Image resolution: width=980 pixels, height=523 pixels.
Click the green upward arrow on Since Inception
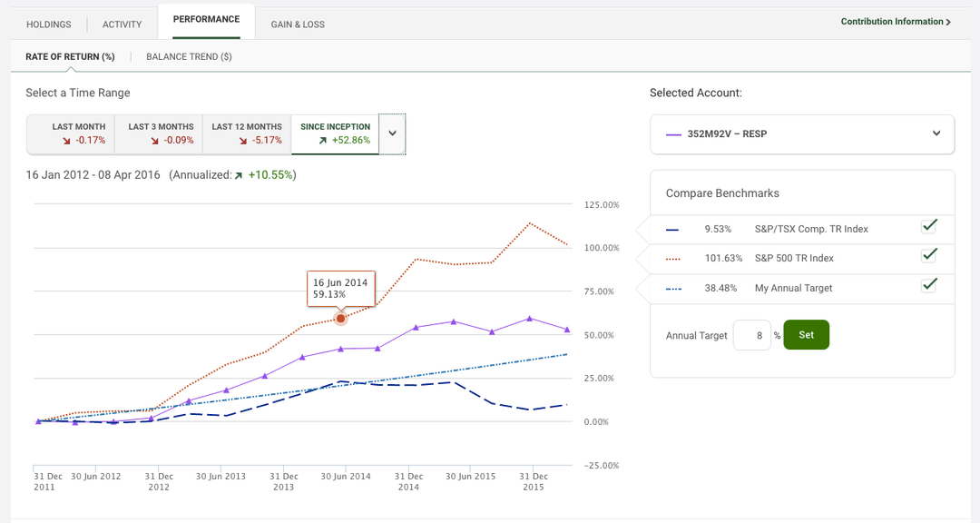tap(322, 139)
